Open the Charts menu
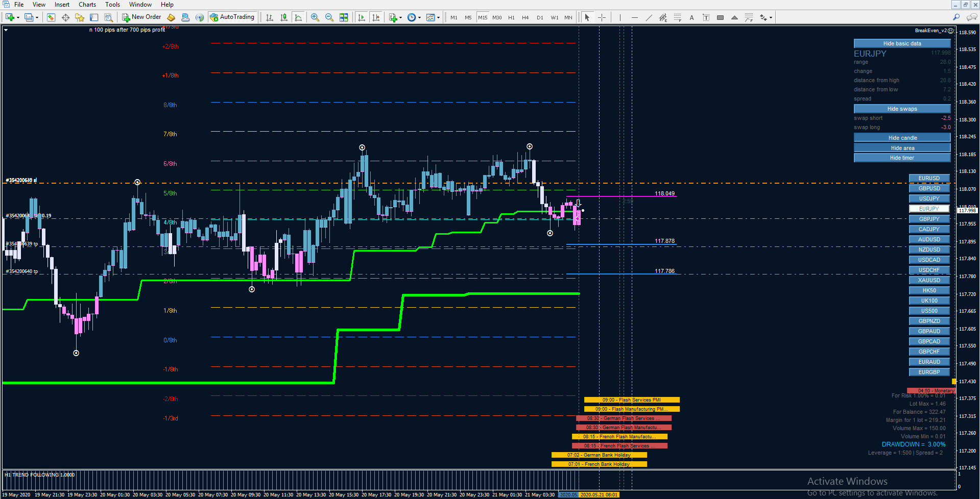 [87, 5]
